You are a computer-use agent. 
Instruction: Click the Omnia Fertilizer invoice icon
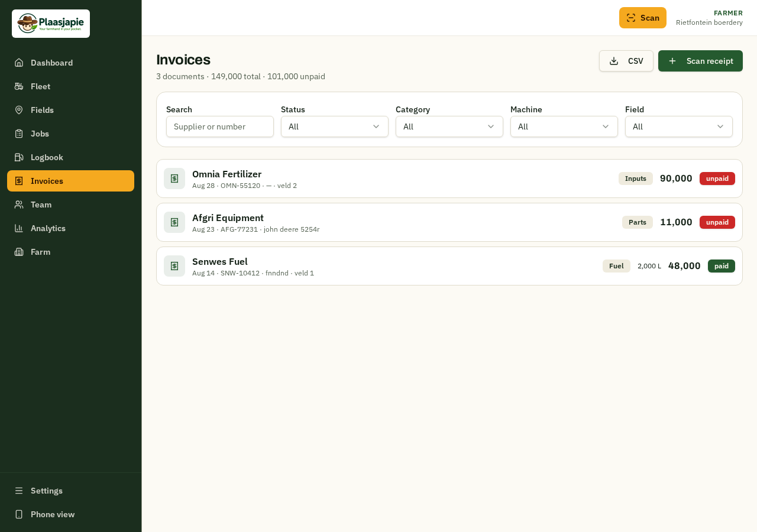(x=174, y=179)
